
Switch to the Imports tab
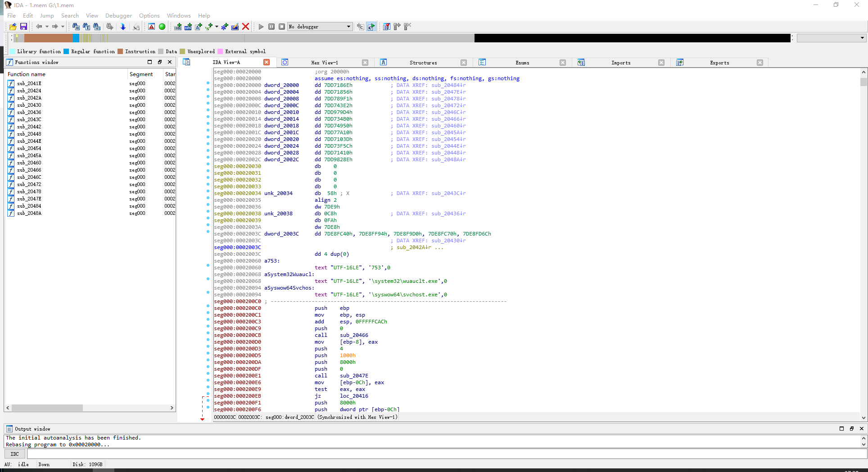pyautogui.click(x=620, y=63)
